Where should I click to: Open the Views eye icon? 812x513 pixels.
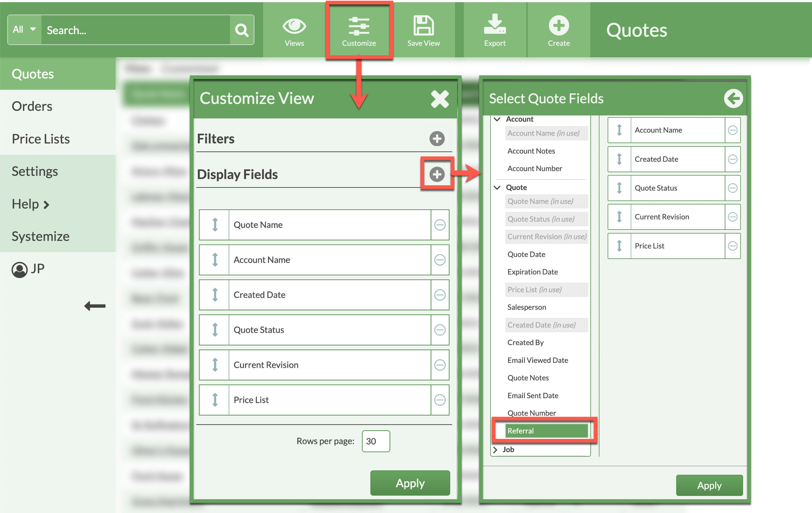click(x=294, y=27)
